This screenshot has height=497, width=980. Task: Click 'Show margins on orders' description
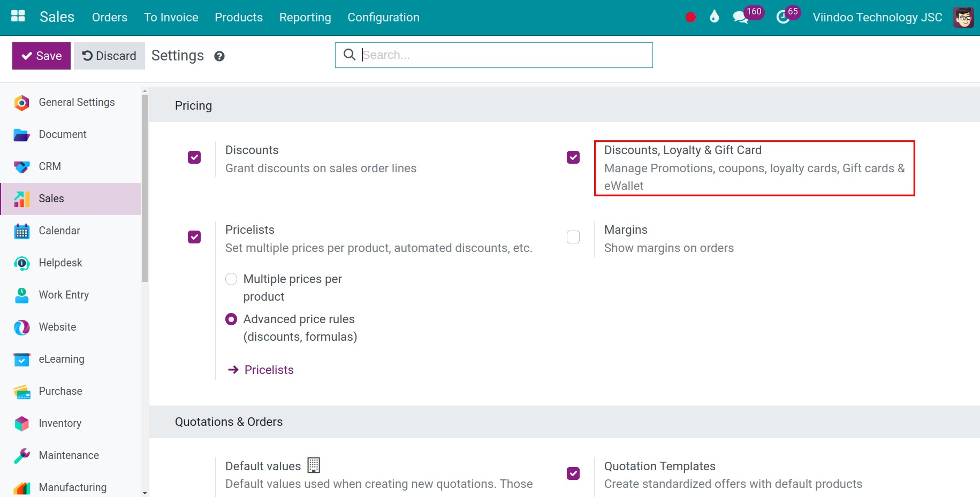(x=669, y=248)
